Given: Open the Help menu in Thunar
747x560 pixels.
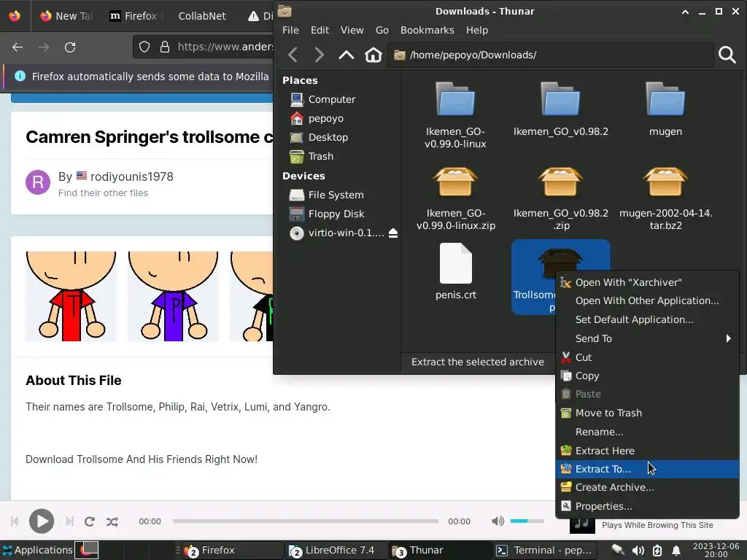Looking at the screenshot, I should [477, 30].
